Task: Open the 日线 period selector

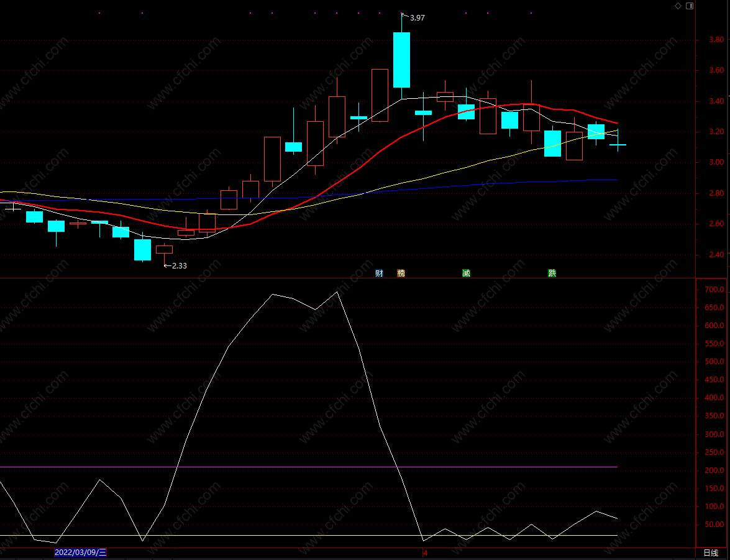Action: (x=711, y=553)
